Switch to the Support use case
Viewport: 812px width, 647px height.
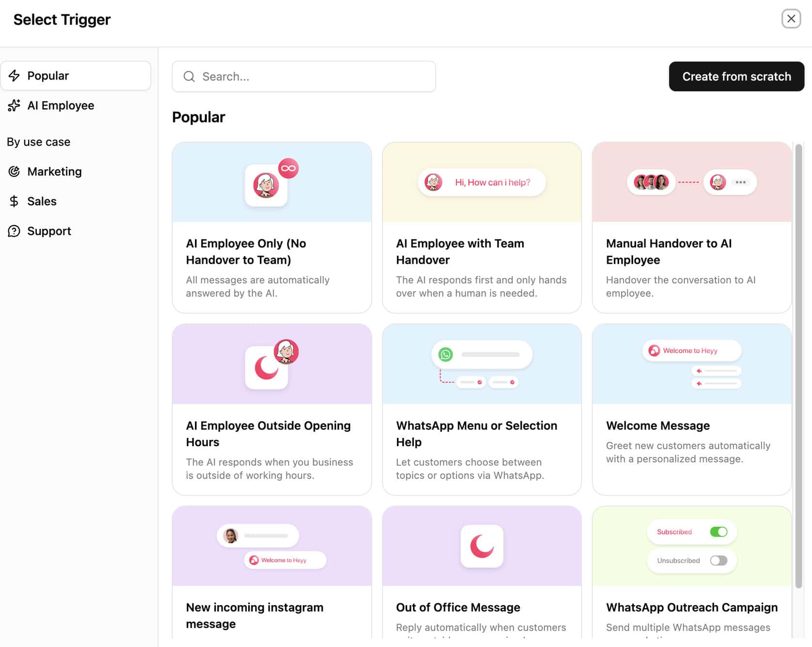coord(49,231)
